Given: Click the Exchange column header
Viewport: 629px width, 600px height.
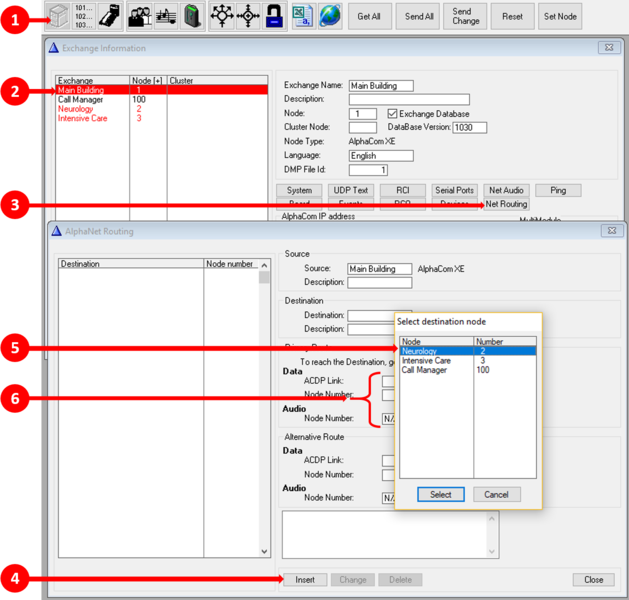Looking at the screenshot, I should [x=93, y=80].
